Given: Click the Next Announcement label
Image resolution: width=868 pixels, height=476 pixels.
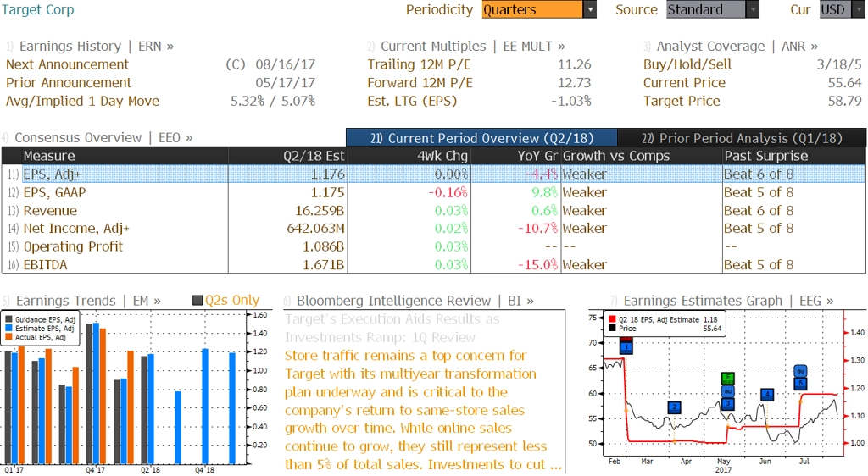Looking at the screenshot, I should click(x=68, y=64).
